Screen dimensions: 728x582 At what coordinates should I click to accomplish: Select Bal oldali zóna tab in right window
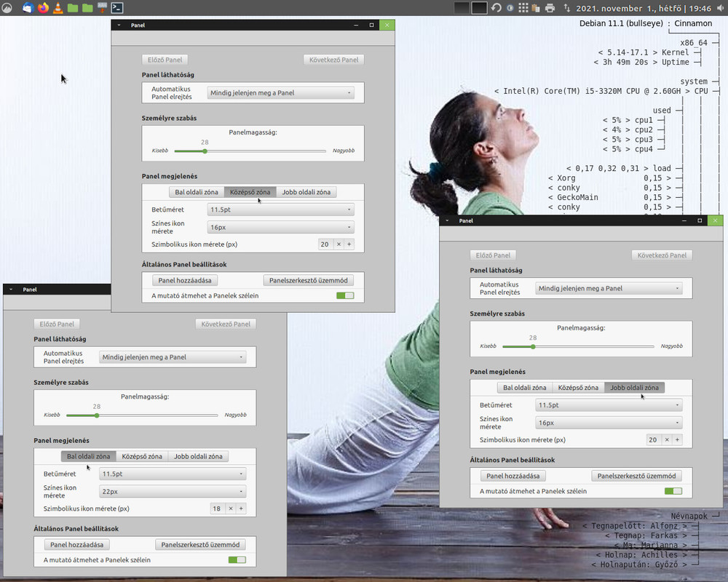tap(525, 388)
